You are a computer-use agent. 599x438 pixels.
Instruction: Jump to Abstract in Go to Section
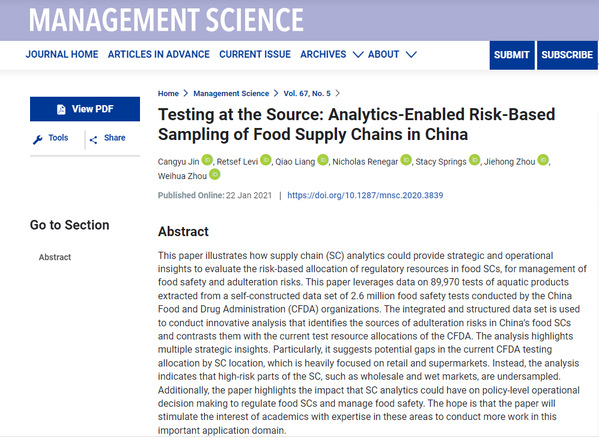click(55, 257)
